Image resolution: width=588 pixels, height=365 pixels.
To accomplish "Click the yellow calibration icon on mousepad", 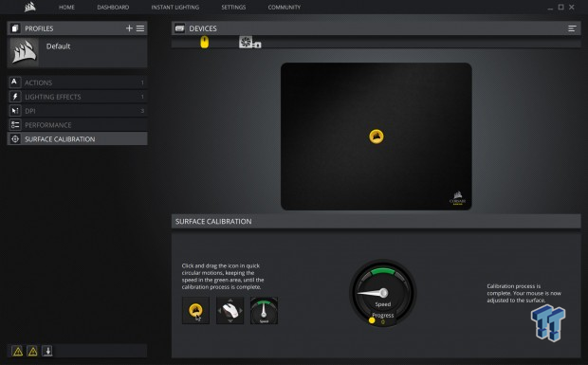I will [x=377, y=137].
